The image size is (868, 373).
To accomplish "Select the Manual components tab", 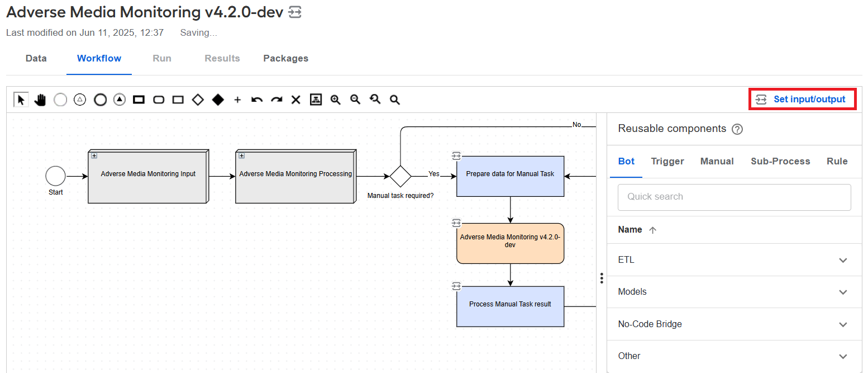I will 717,161.
